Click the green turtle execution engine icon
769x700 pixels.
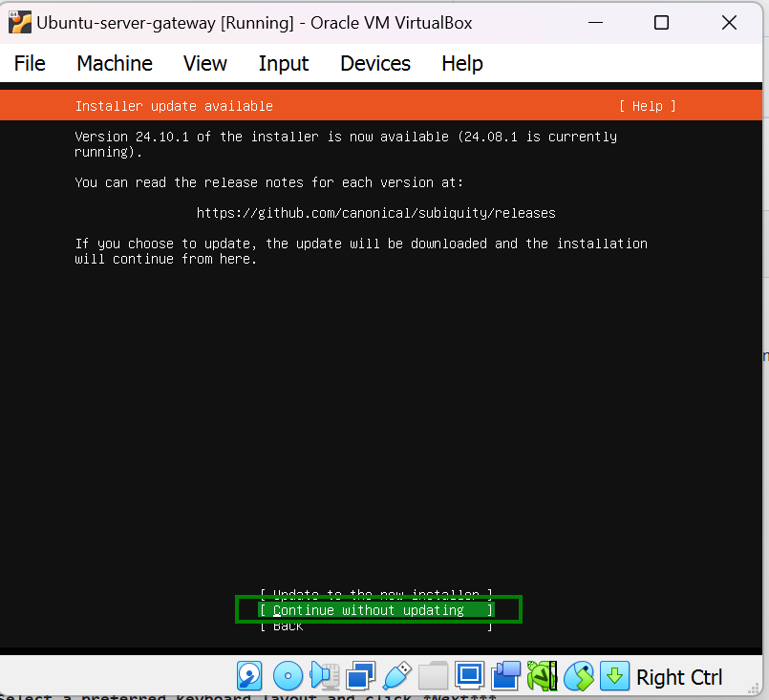tap(542, 676)
